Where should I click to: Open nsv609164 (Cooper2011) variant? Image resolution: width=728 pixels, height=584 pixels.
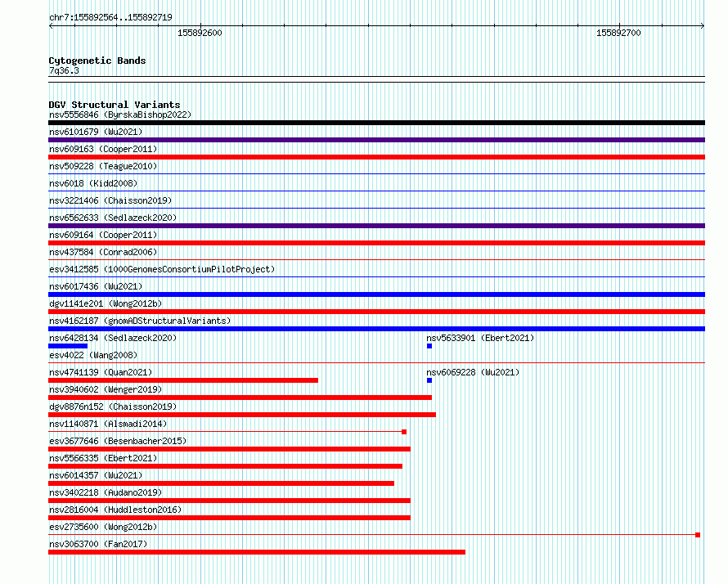point(103,235)
